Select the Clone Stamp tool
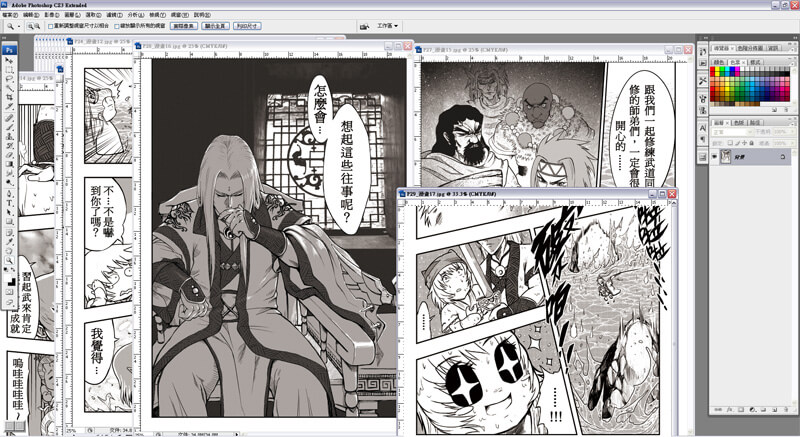Screen dimensions: 800x437 [9, 136]
